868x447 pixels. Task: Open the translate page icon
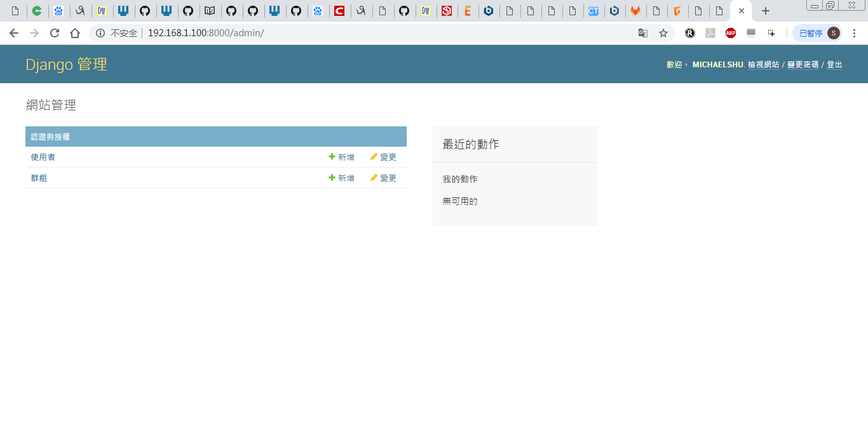(643, 33)
